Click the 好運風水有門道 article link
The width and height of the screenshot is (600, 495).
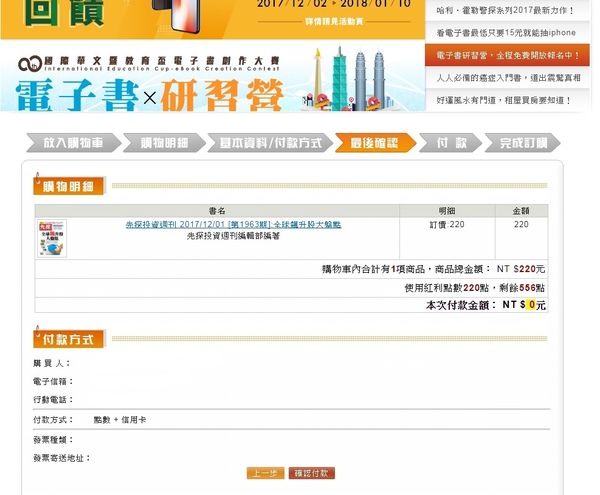tap(504, 100)
